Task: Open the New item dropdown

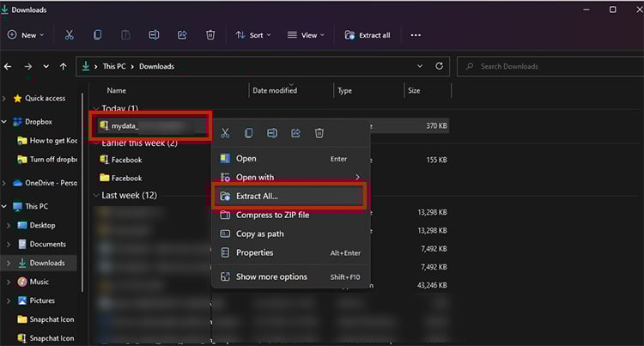Action: click(x=25, y=35)
